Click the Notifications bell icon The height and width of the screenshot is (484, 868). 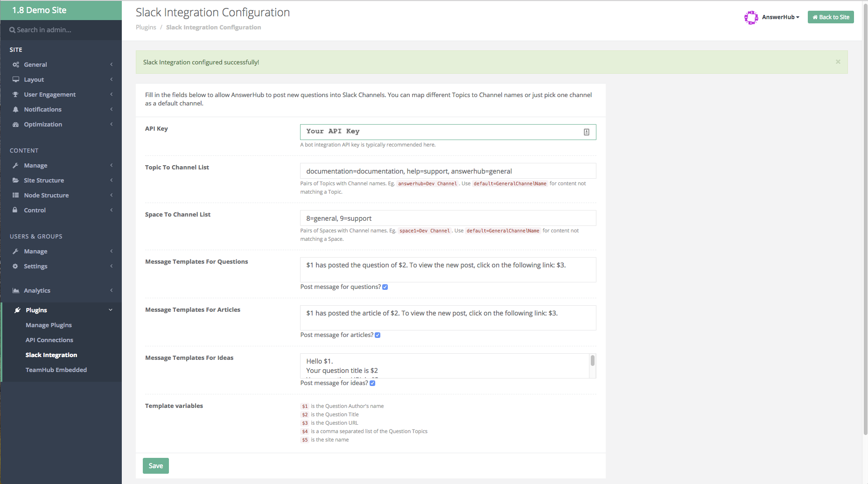(x=16, y=109)
